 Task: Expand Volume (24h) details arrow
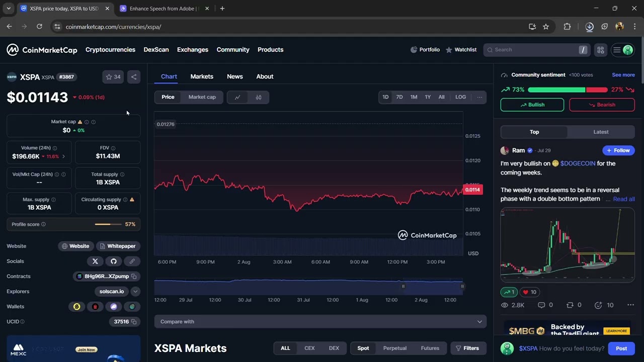point(63,156)
